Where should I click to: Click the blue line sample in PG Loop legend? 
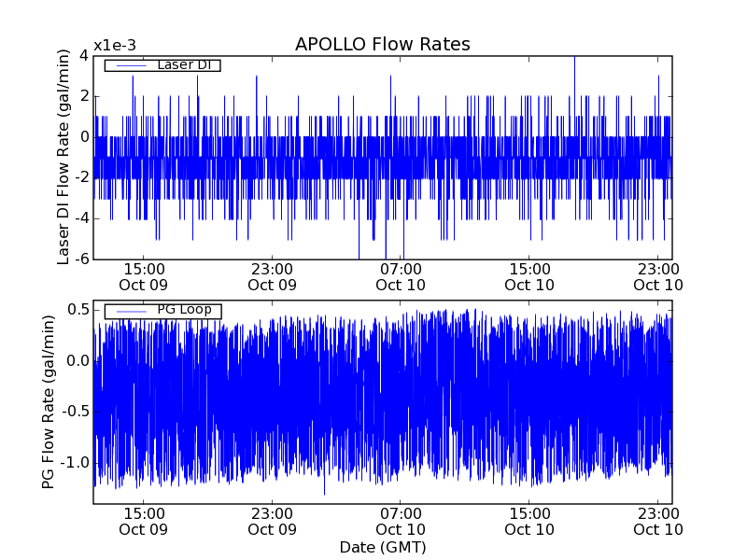[129, 310]
